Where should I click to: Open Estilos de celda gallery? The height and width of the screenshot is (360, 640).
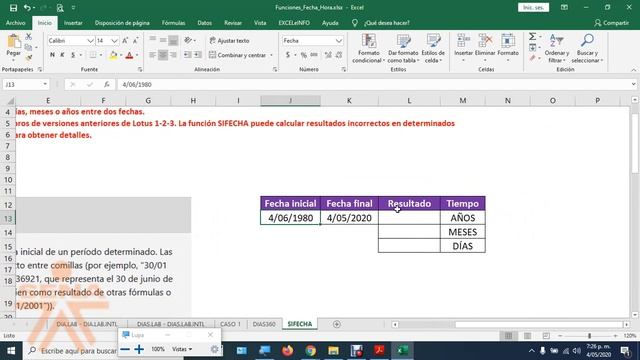click(433, 49)
